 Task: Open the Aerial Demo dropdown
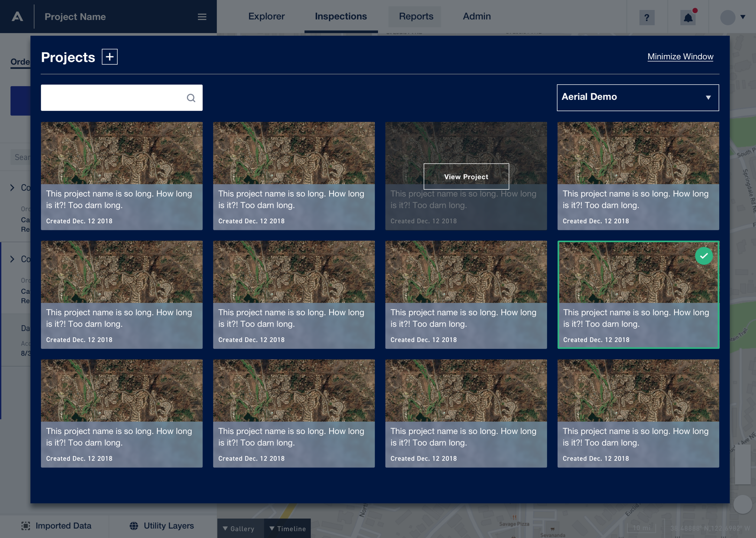coord(638,98)
